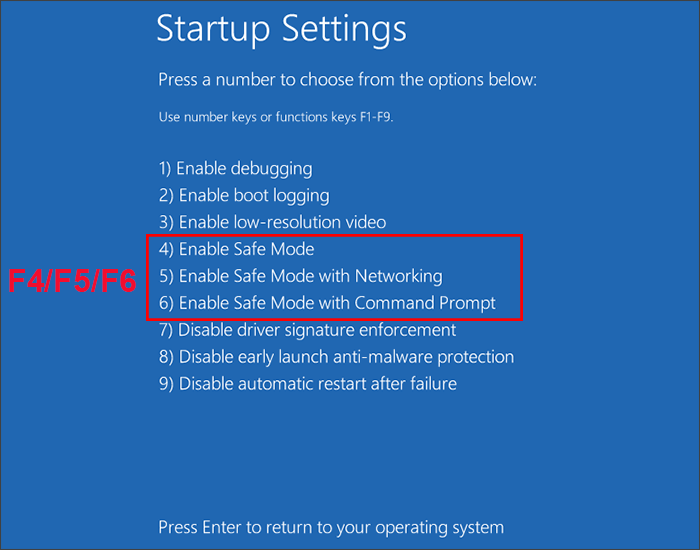Click 'Press Enter to return' text

tap(330, 527)
